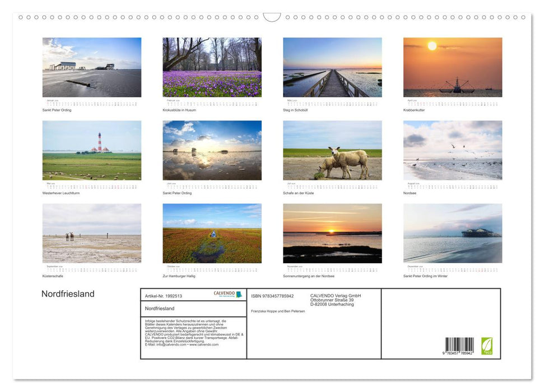The height and width of the screenshot is (392, 544).
Task: Select the Küstenschafe September photo
Action: pyautogui.click(x=91, y=234)
